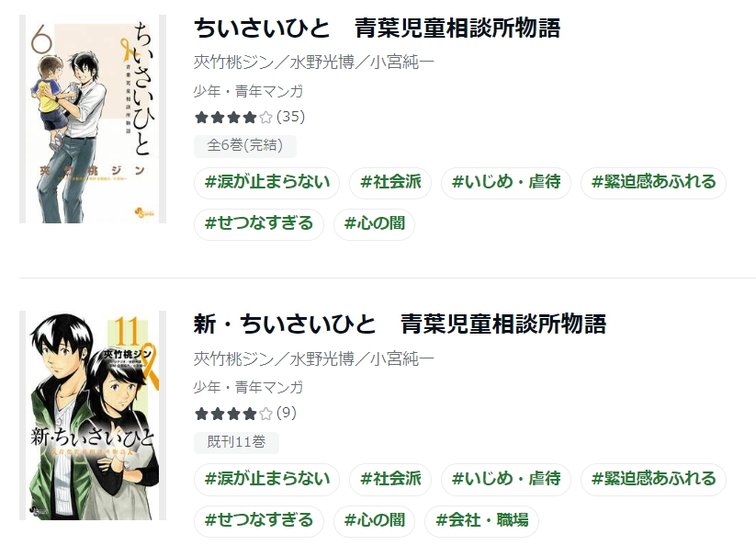Open the ちいさいひと volume 6 cover thumbnail

coord(93,119)
